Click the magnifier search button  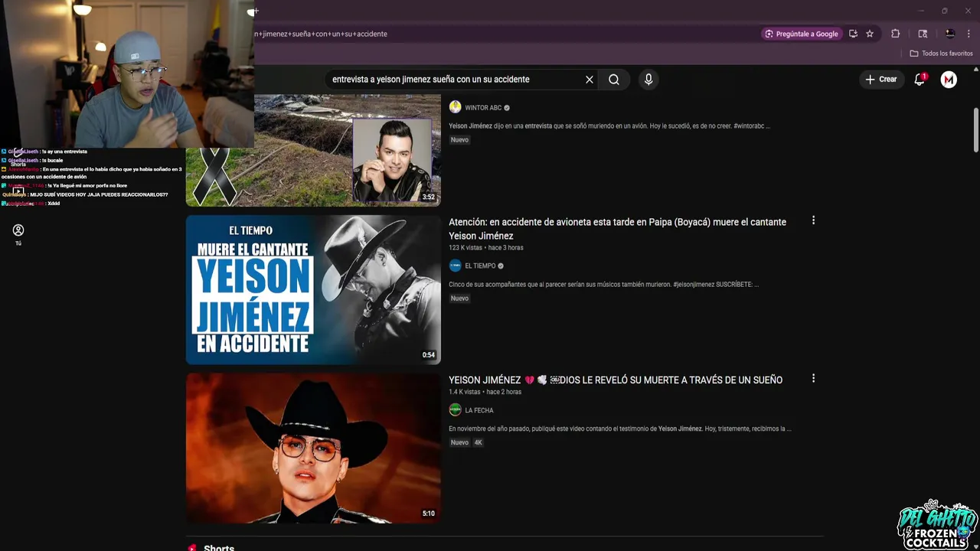[614, 80]
